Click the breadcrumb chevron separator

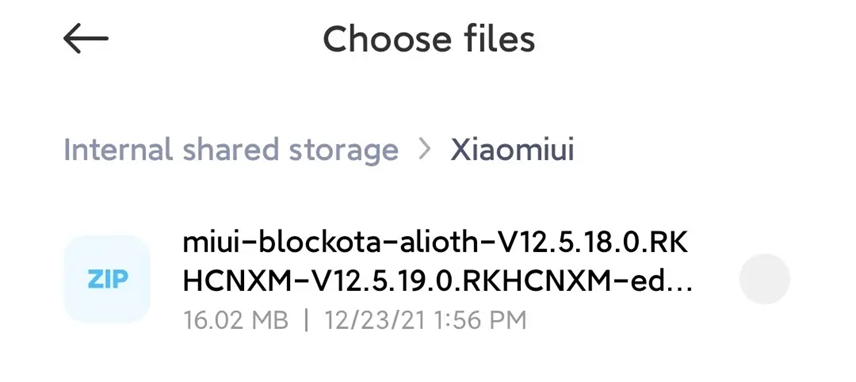pyautogui.click(x=424, y=150)
